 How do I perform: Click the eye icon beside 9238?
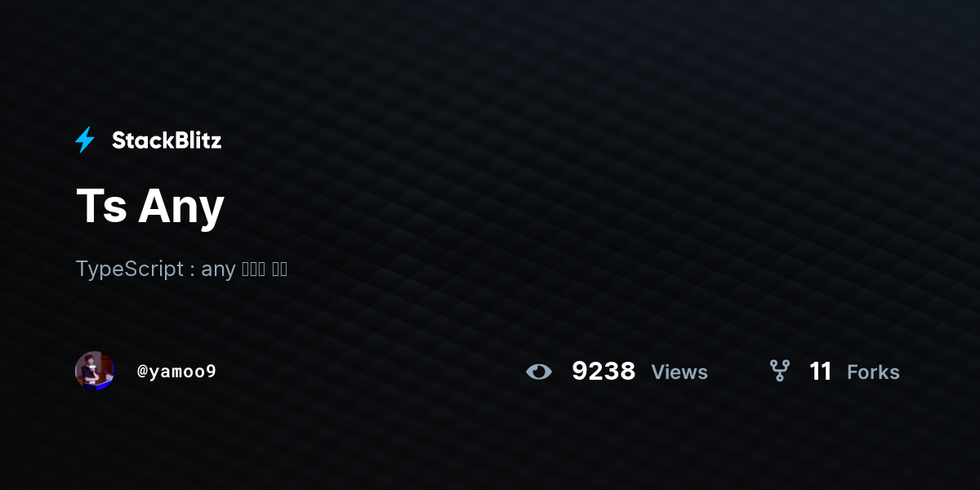[x=539, y=372]
